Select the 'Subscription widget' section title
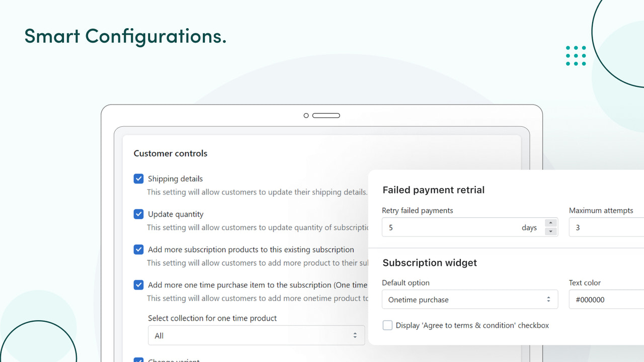Screen dimensions: 644x362 click(430, 262)
